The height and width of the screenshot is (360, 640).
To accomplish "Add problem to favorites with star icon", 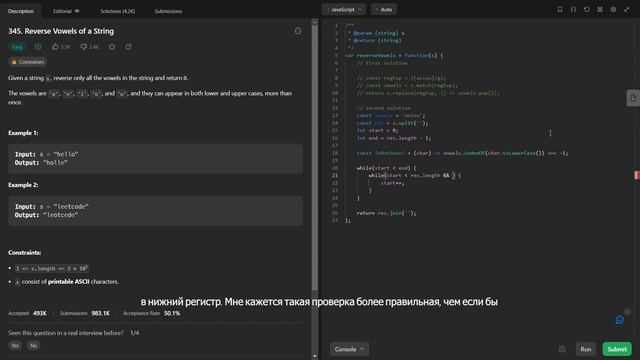I will tap(112, 47).
